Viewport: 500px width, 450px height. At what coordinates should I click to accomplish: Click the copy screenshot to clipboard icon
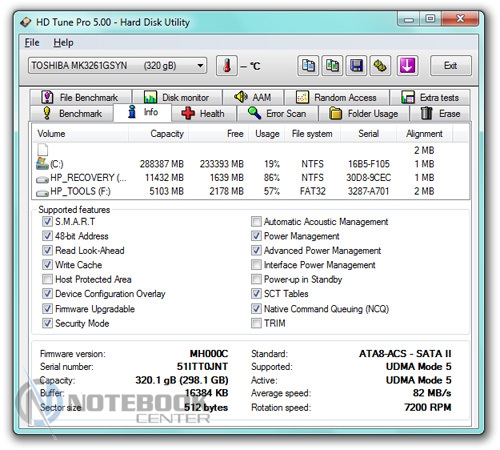[332, 66]
